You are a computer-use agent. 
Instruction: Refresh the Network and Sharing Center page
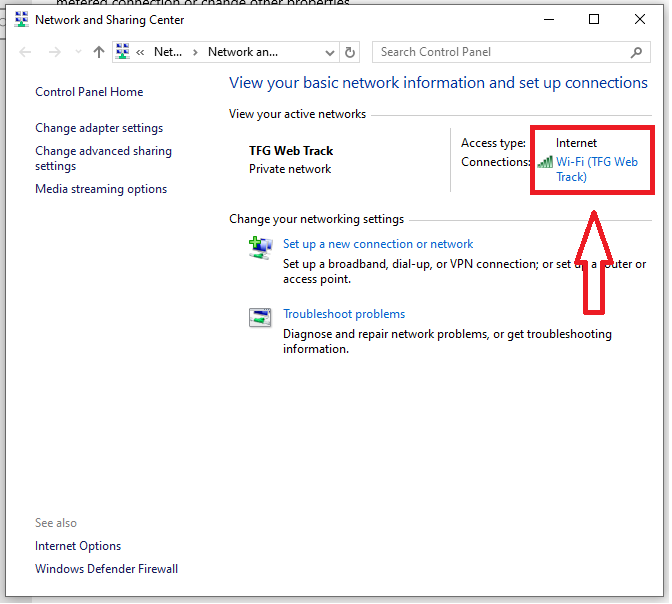coord(350,52)
